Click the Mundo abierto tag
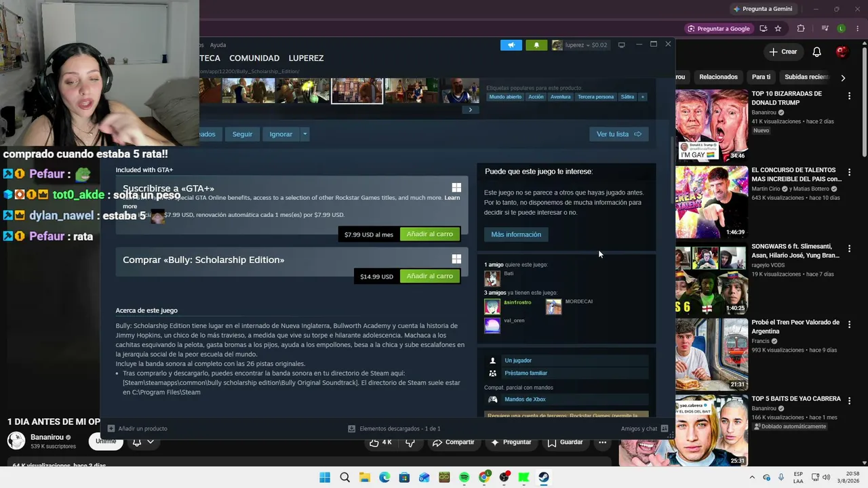Screen dimensions: 868x488 (x=505, y=97)
